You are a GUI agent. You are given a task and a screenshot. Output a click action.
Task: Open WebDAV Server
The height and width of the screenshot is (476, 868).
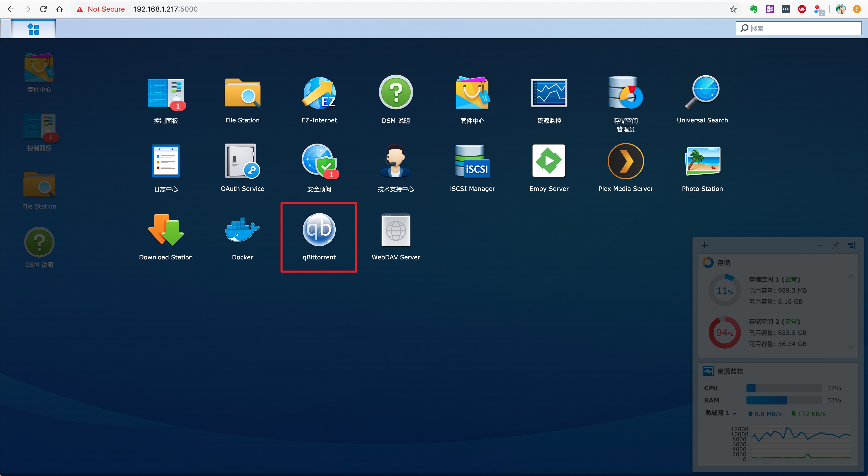[396, 230]
